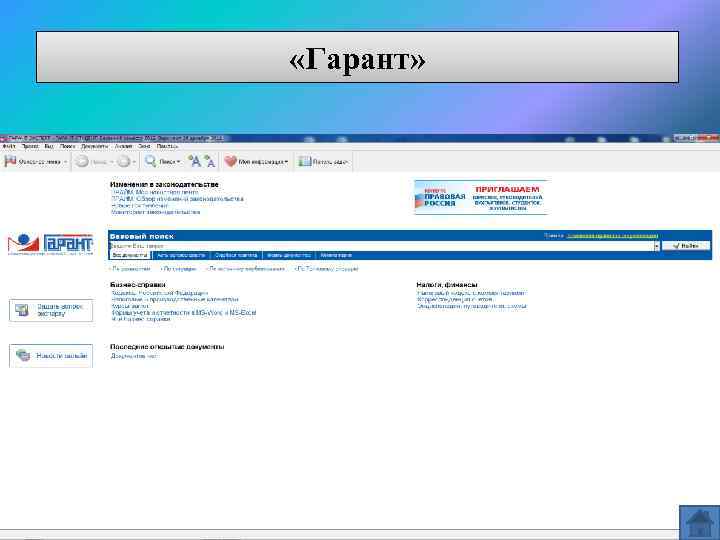Open the Файл menu
The height and width of the screenshot is (540, 720).
tap(9, 146)
